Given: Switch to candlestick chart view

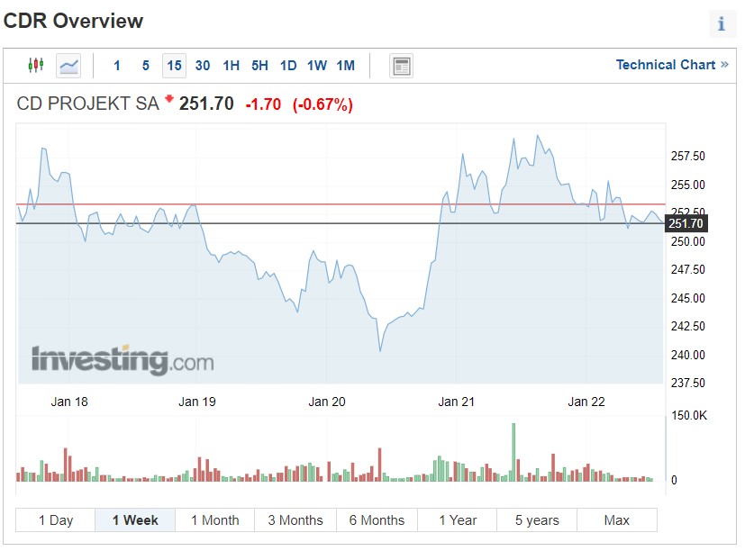Looking at the screenshot, I should (x=36, y=65).
